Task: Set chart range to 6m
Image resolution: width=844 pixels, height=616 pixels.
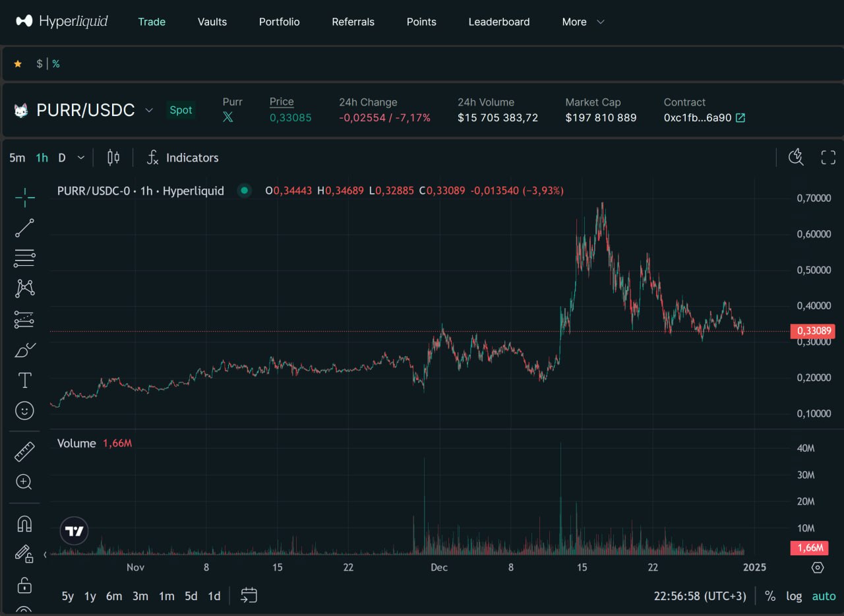Action: (x=114, y=596)
